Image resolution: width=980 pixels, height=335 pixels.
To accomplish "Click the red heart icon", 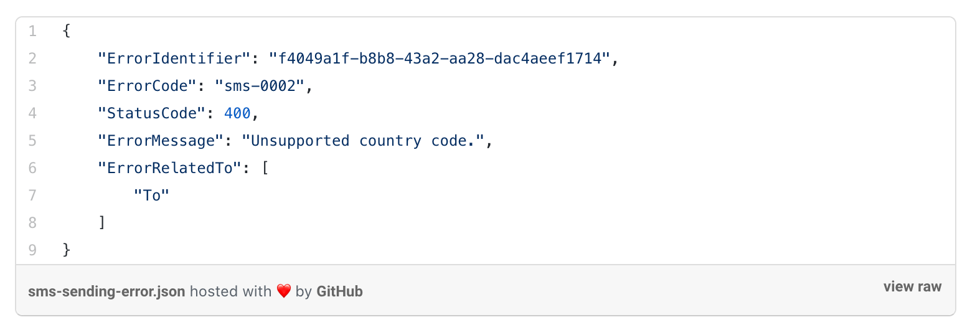I will [x=284, y=291].
